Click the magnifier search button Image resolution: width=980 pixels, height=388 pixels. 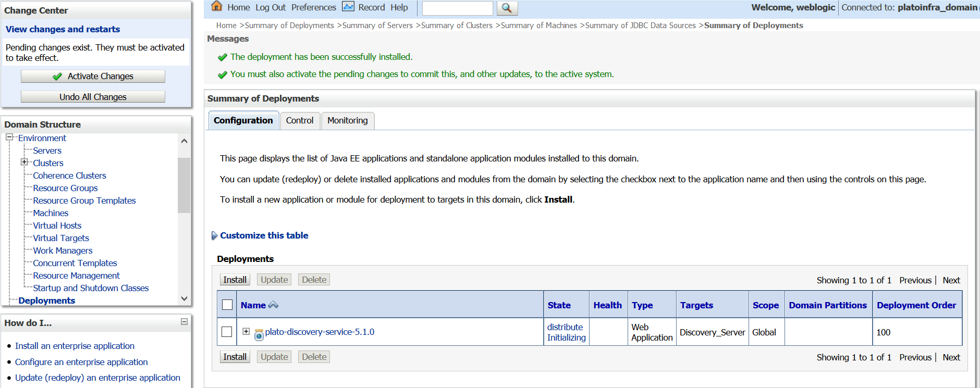click(x=507, y=8)
